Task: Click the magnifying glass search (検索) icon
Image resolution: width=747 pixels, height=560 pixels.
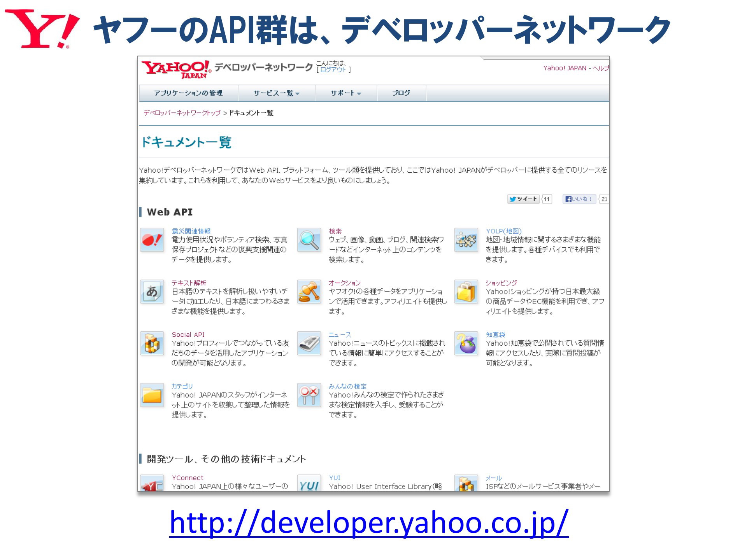Action: point(309,240)
